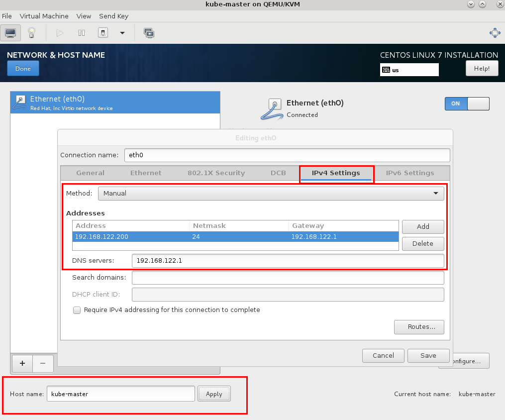Open the Virtual Machine menu
The width and height of the screenshot is (505, 420).
point(44,16)
